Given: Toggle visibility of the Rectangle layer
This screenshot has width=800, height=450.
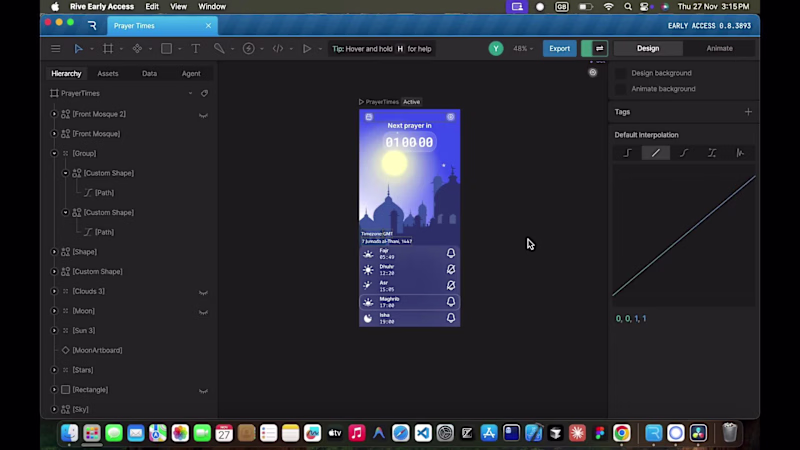Looking at the screenshot, I should (203, 390).
